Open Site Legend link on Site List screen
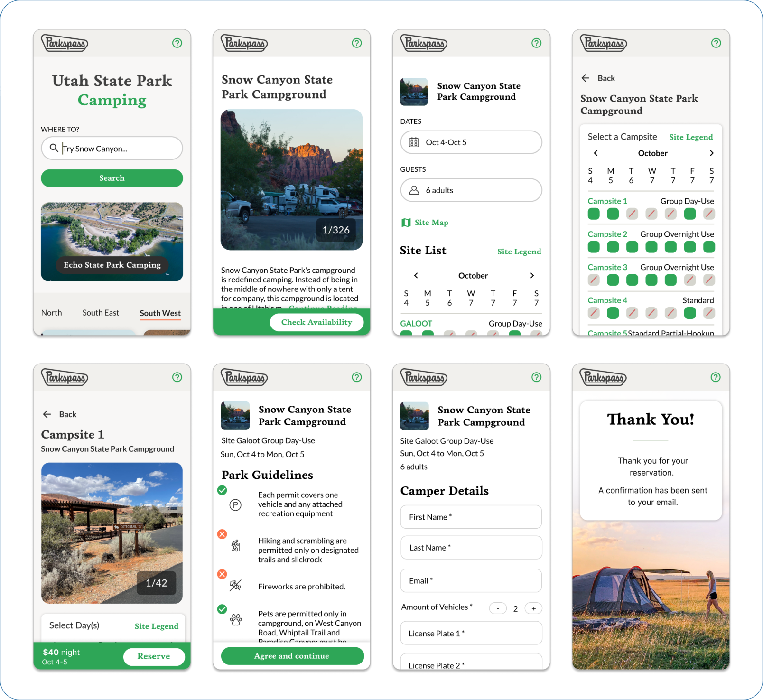This screenshot has height=700, width=763. click(x=519, y=252)
